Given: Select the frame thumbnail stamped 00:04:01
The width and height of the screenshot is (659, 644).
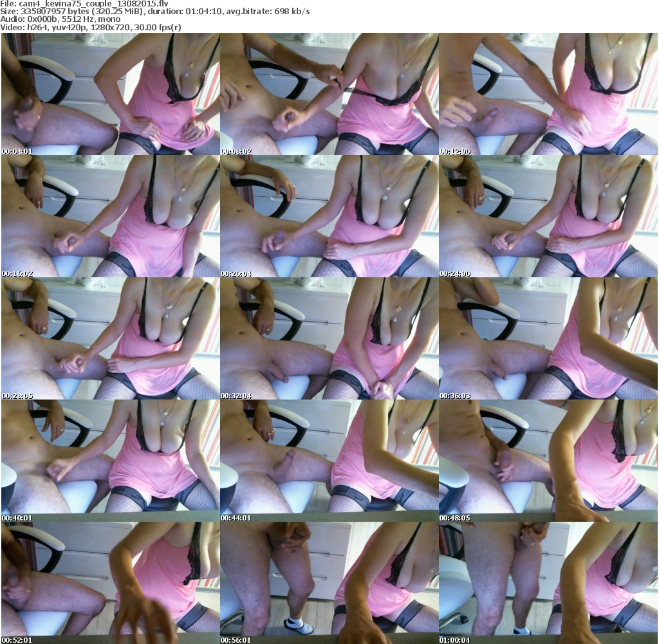Looking at the screenshot, I should [111, 94].
